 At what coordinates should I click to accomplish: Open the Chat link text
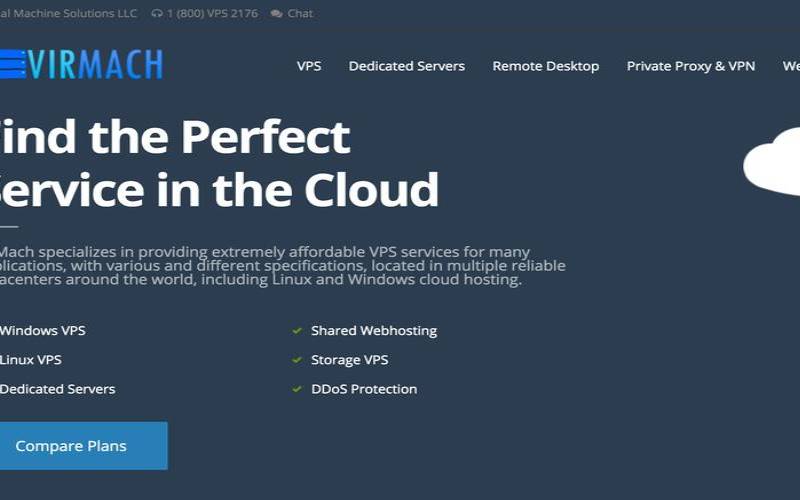tap(300, 14)
